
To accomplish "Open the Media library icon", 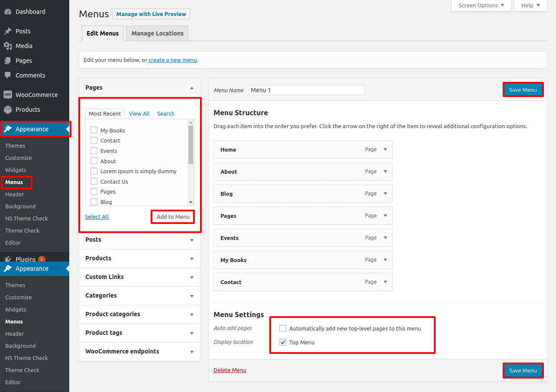I will coord(8,46).
